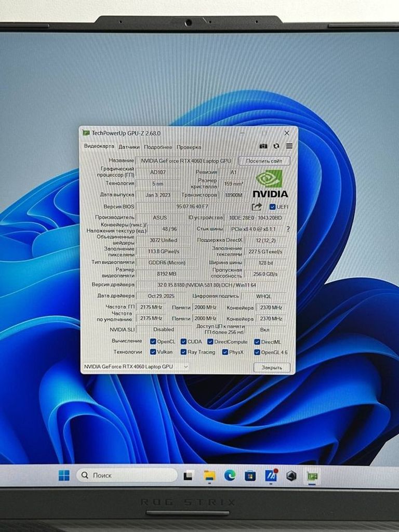Open Microsoft Store from the taskbar
The height and width of the screenshot is (532, 399).
(x=250, y=475)
